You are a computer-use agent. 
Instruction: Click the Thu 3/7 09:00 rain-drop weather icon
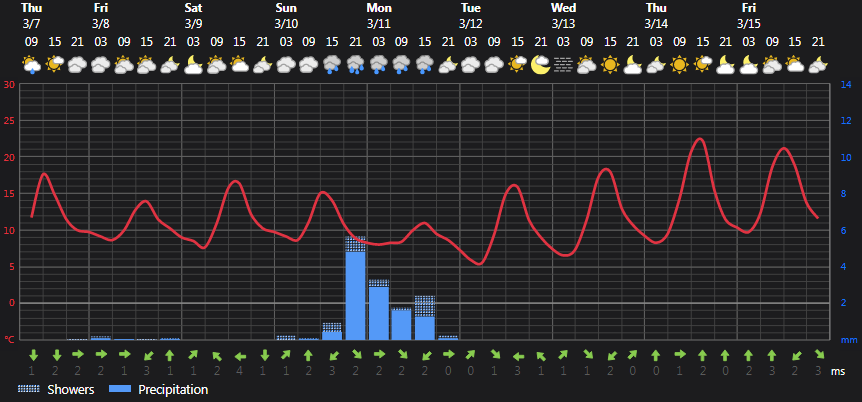(x=32, y=65)
